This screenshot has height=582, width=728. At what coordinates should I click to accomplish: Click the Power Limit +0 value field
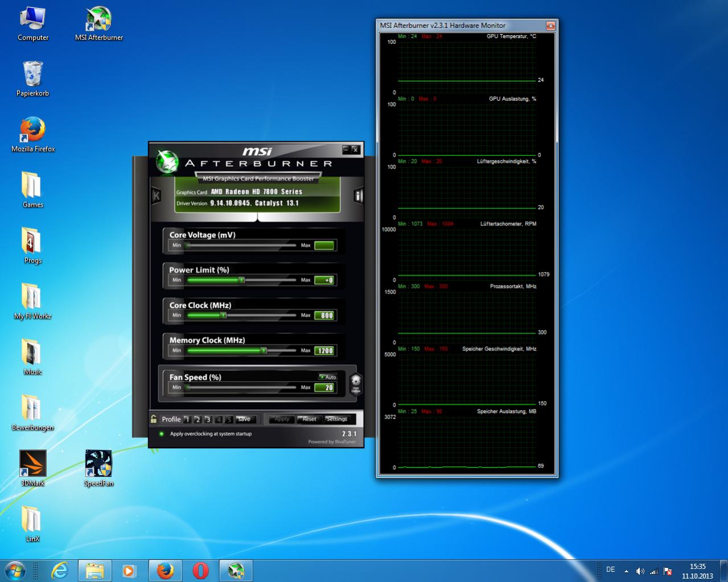click(x=324, y=280)
